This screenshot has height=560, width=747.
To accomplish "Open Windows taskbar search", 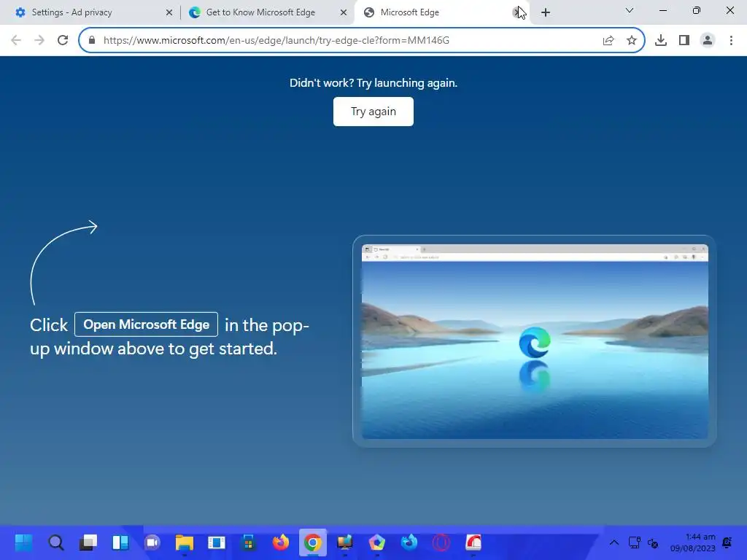I will click(55, 542).
